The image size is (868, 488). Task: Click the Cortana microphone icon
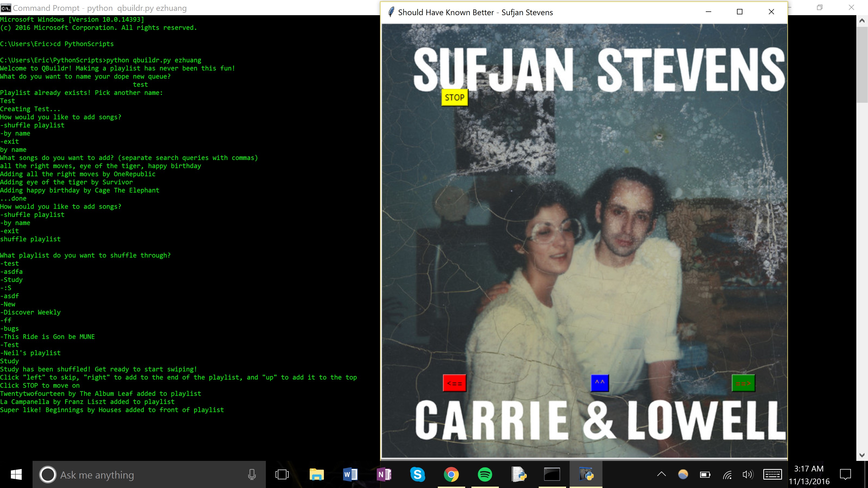[x=252, y=474]
